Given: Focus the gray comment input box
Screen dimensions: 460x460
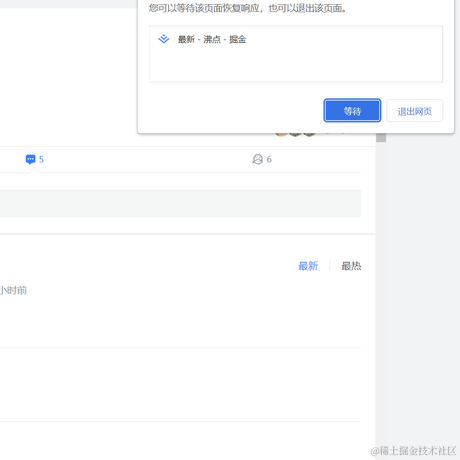Looking at the screenshot, I should coord(180,204).
